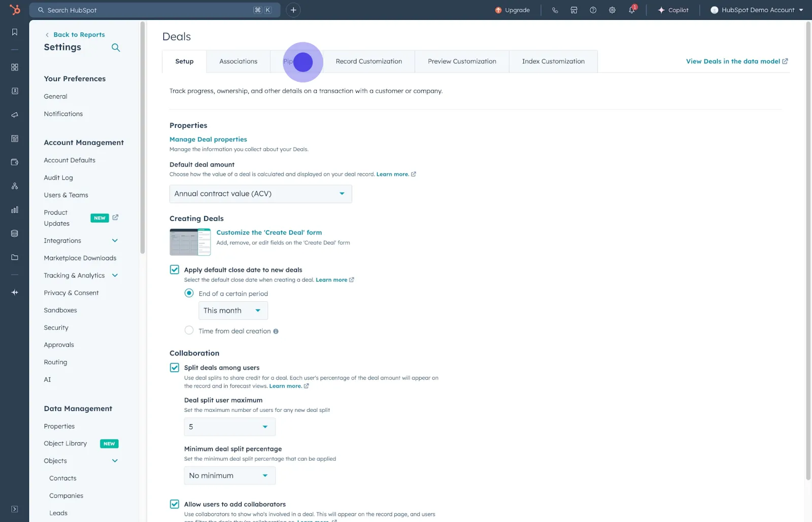Open the default deal amount dropdown
812x522 pixels.
260,194
